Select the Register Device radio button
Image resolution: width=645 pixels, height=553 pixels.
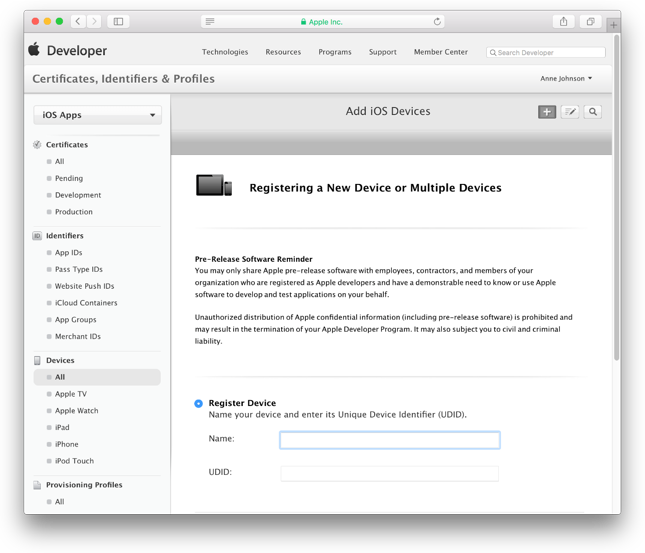tap(198, 403)
